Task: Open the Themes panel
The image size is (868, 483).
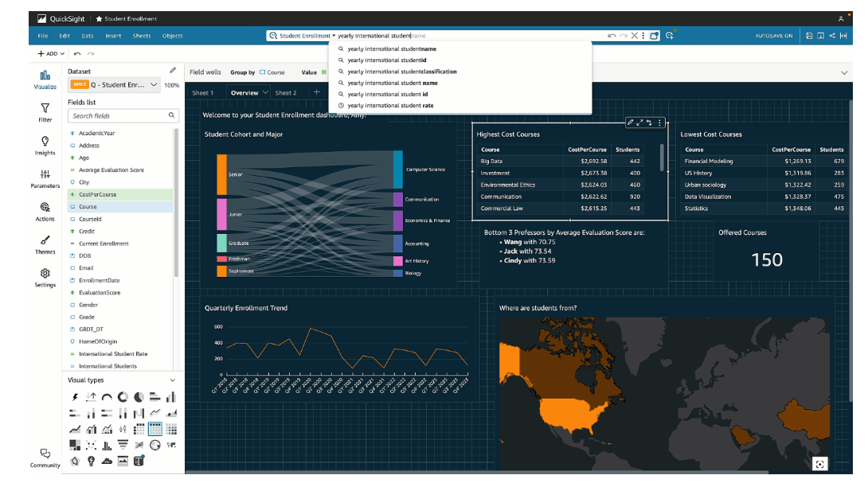Action: [45, 244]
